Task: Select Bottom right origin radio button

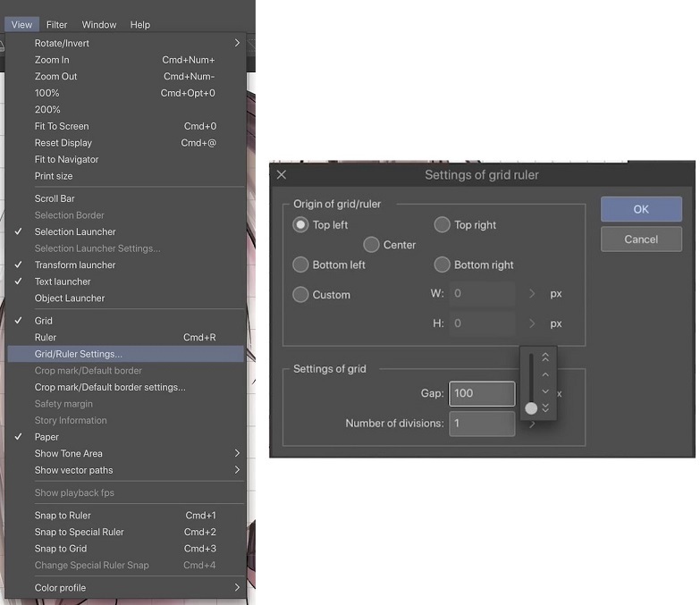Action: 442,265
